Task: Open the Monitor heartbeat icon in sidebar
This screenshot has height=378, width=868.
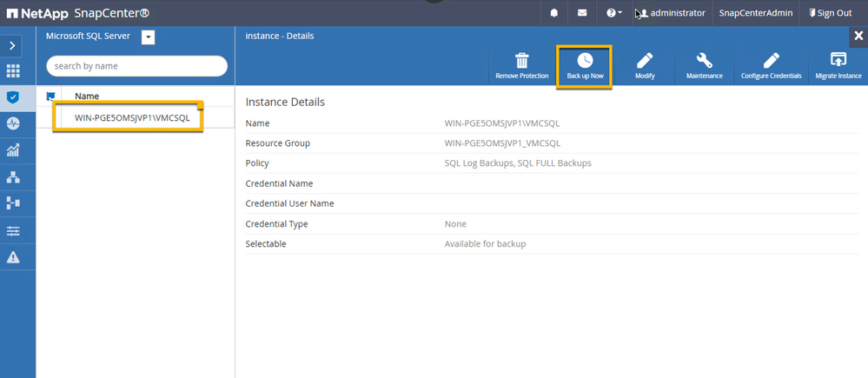Action: [x=13, y=124]
